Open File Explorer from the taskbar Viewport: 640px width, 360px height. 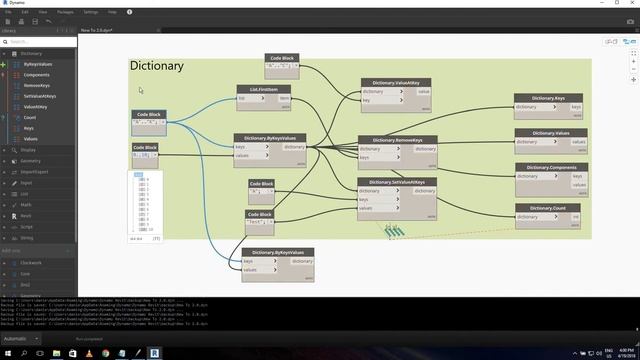coord(56,353)
